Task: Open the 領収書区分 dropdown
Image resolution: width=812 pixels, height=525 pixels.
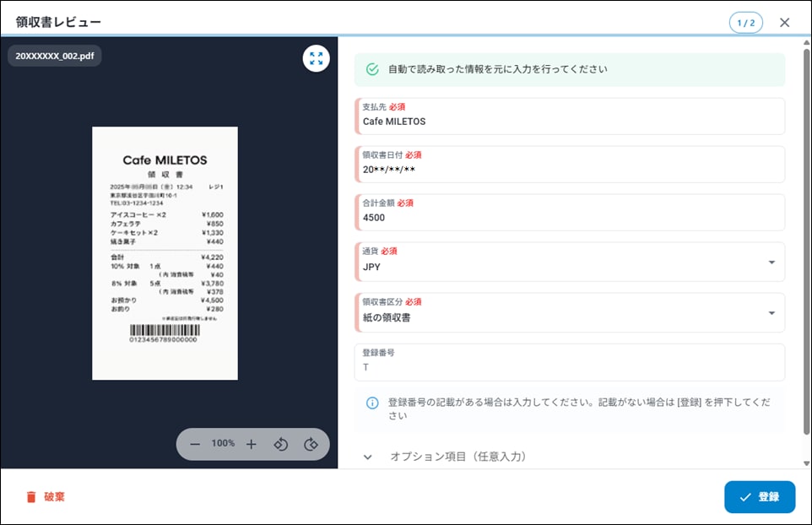Action: pyautogui.click(x=771, y=313)
